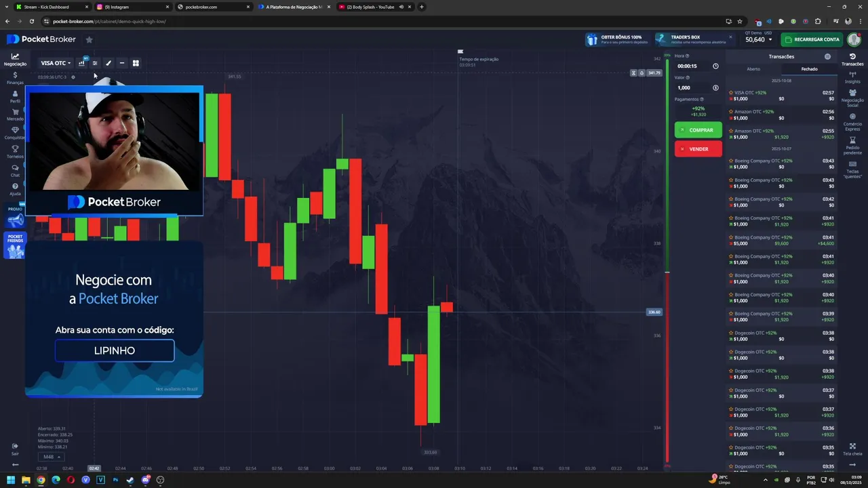868x488 pixels.
Task: Open Discord from the taskbar
Action: point(145,480)
